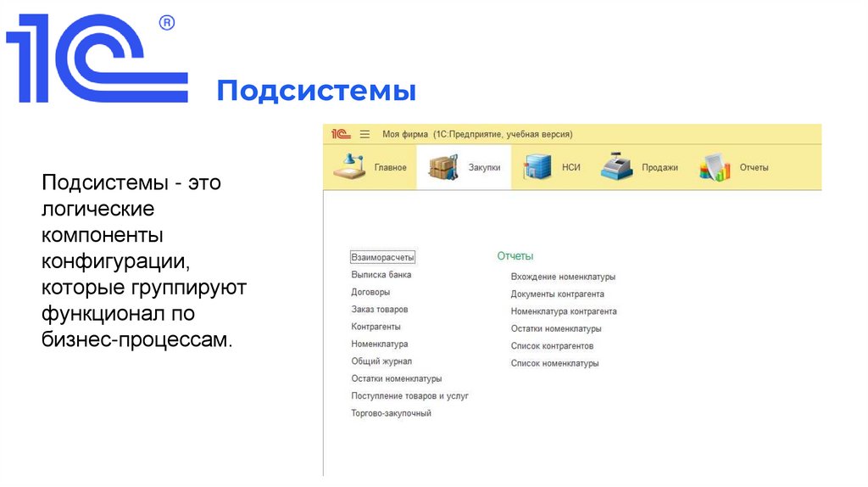Click the Подсистемы slide heading
This screenshot has width=868, height=487.
click(316, 90)
